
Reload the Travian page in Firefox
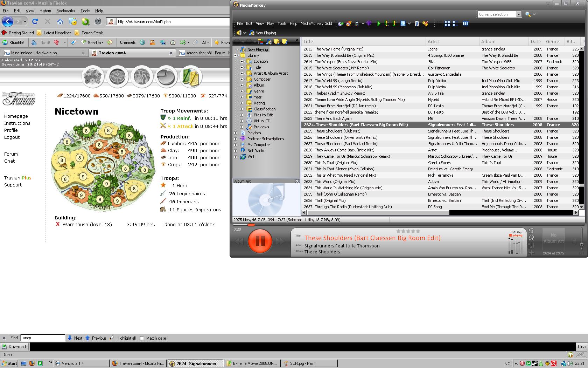click(x=35, y=21)
